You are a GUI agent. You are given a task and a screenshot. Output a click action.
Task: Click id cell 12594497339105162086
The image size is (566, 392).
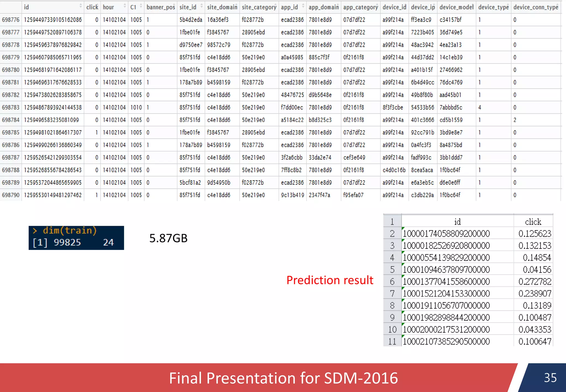point(53,20)
